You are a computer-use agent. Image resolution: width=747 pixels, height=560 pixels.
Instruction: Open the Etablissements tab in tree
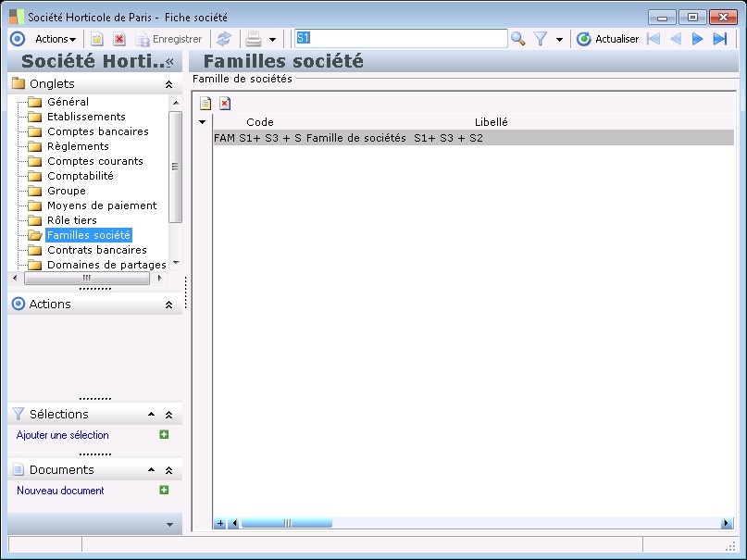pyautogui.click(x=86, y=117)
